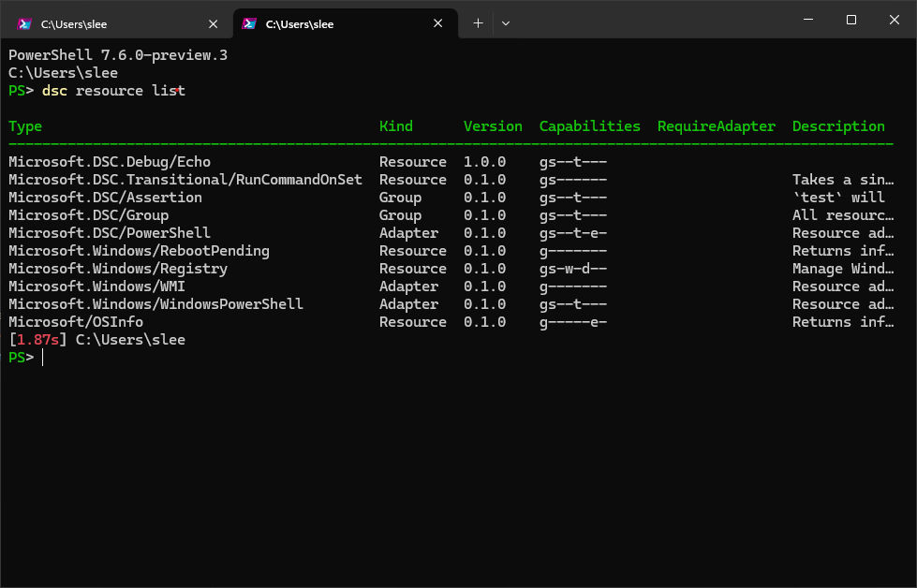This screenshot has height=588, width=917.
Task: Click the 'Kind' column header
Action: 396,126
